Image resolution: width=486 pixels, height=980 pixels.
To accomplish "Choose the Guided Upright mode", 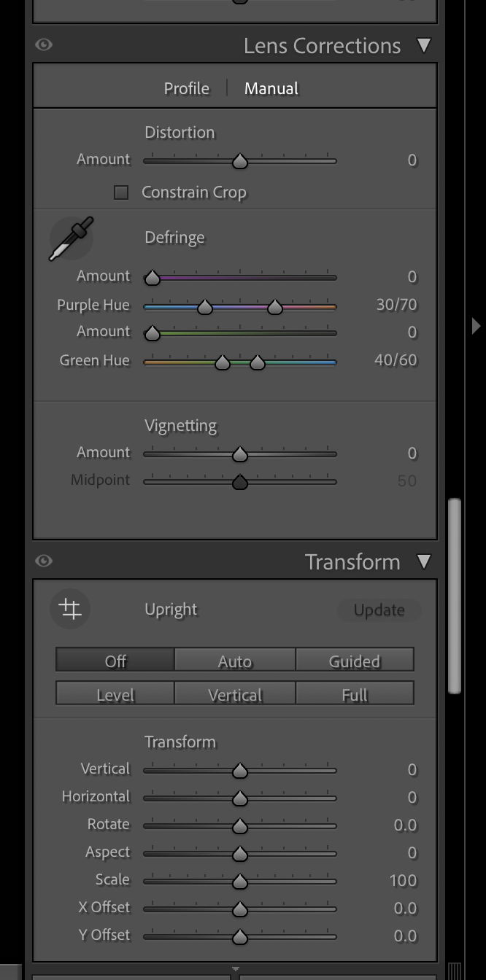I will pyautogui.click(x=355, y=661).
